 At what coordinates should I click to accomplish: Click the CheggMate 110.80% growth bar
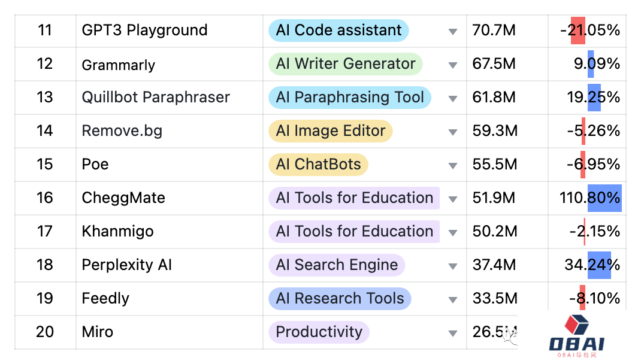tap(604, 198)
